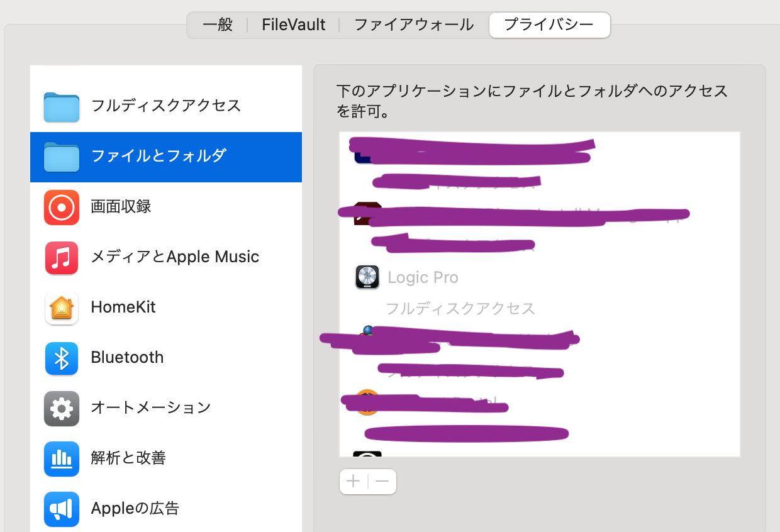
Task: Click the plus button below app list
Action: 354,482
